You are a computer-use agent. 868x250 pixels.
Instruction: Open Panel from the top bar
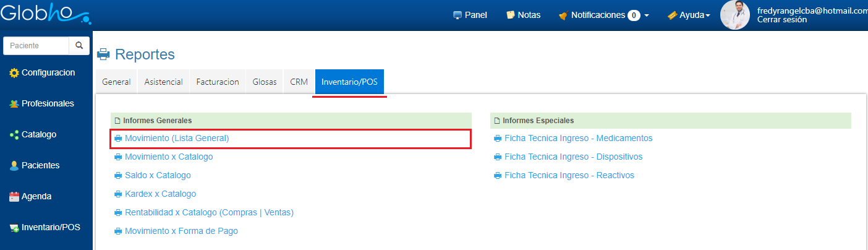470,15
